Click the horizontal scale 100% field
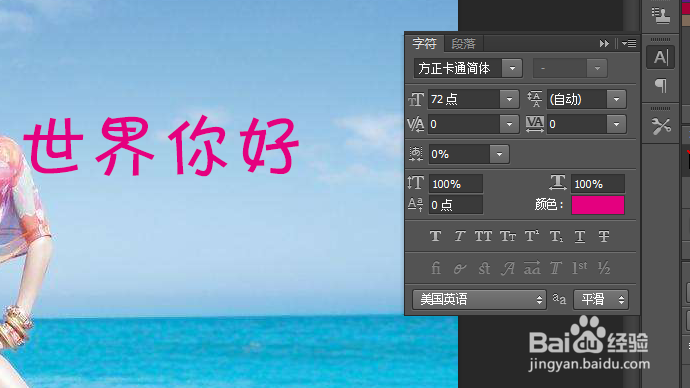The height and width of the screenshot is (388, 690). [598, 184]
